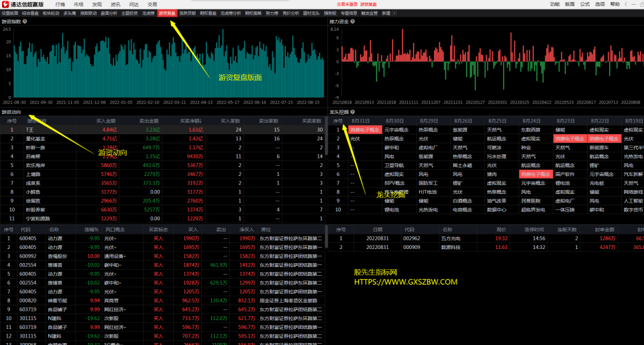The width and height of the screenshot is (644, 345).
Task: Open the 行情 menu
Action: pos(60,4)
